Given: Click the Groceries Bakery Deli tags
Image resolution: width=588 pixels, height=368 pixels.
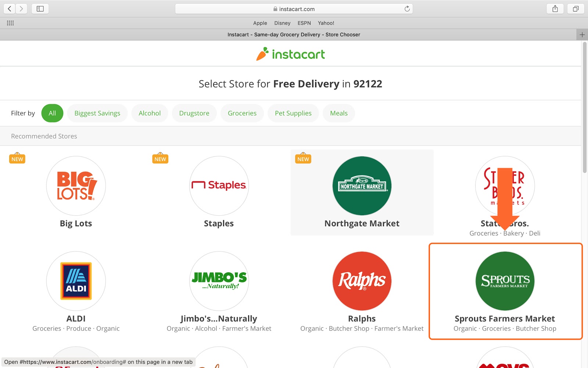Looking at the screenshot, I should tap(505, 233).
